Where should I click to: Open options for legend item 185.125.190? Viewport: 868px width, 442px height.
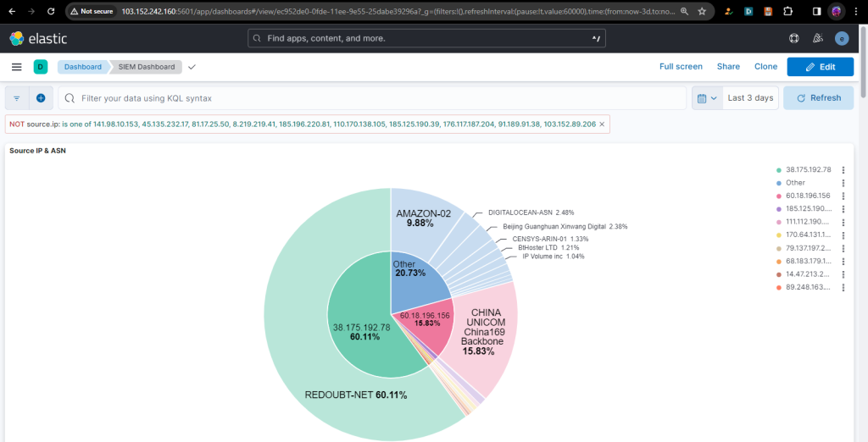pos(843,209)
